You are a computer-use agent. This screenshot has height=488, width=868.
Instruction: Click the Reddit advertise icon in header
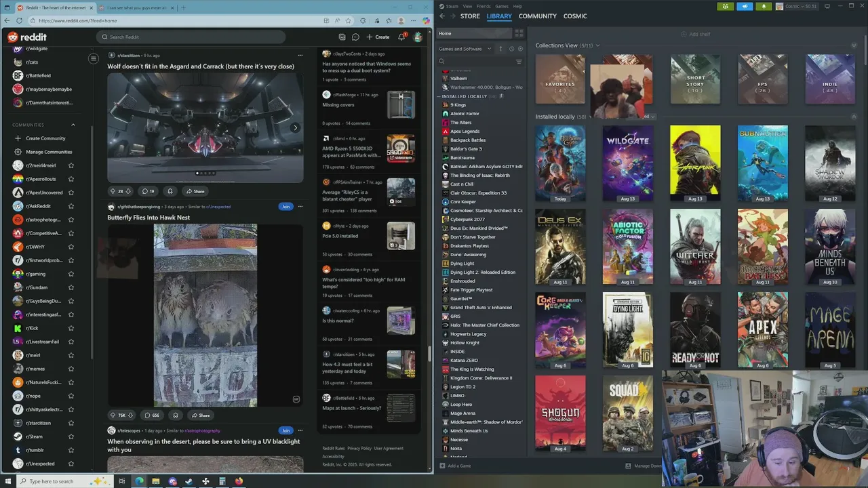tap(342, 37)
